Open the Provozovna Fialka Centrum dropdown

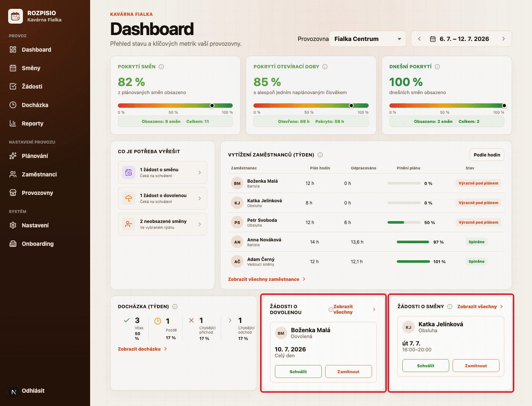tap(368, 39)
